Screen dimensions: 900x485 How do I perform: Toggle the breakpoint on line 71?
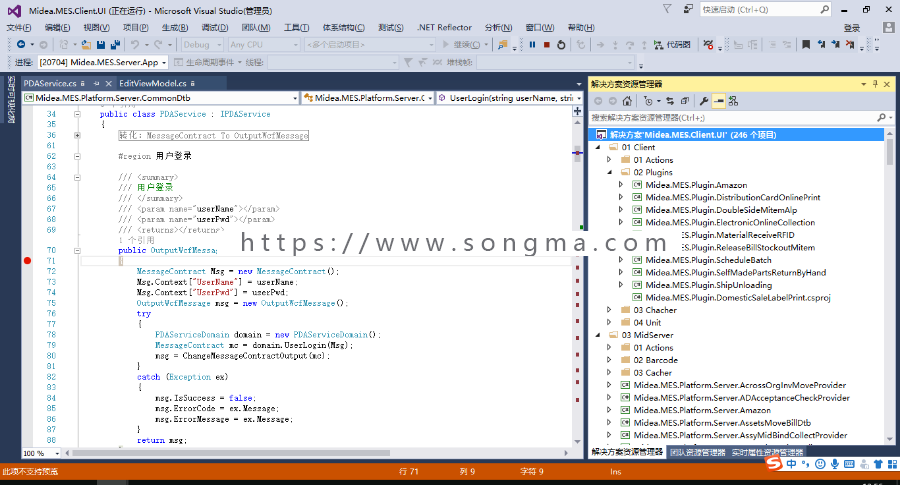27,261
